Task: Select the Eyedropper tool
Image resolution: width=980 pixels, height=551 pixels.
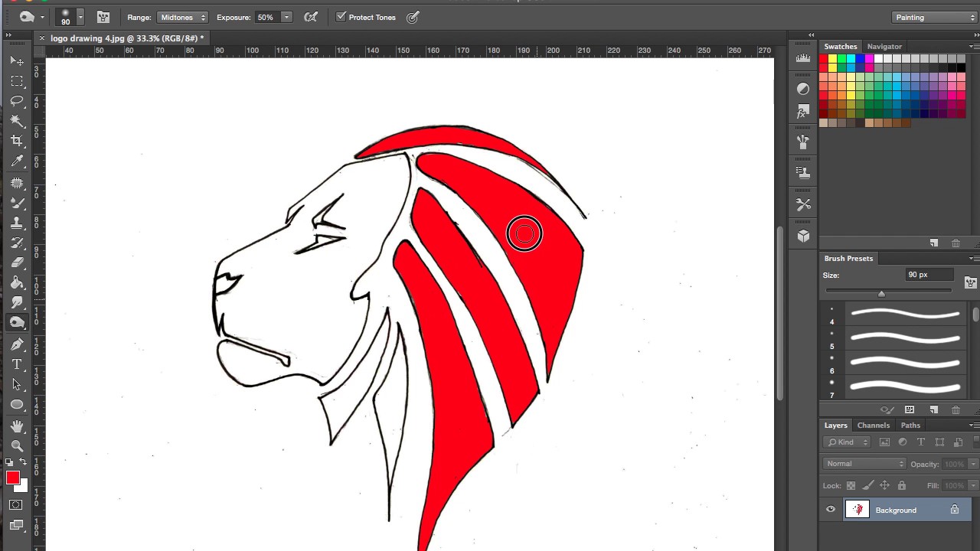Action: 17,161
